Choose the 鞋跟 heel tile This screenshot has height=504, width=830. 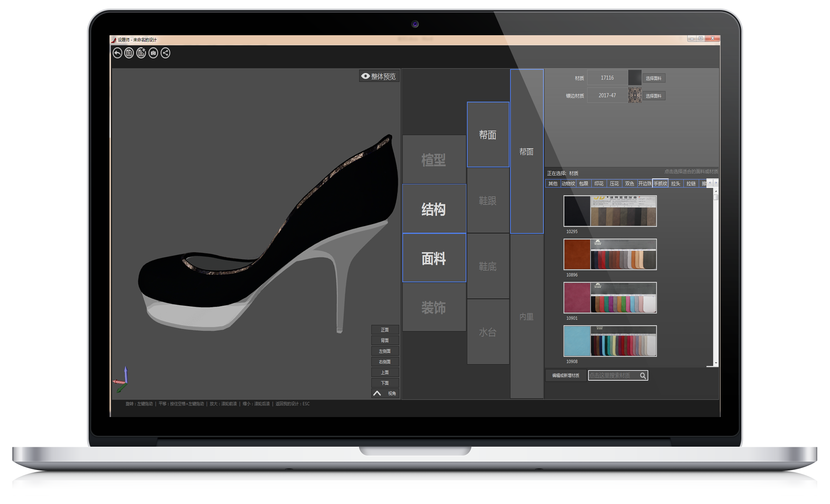pos(488,200)
